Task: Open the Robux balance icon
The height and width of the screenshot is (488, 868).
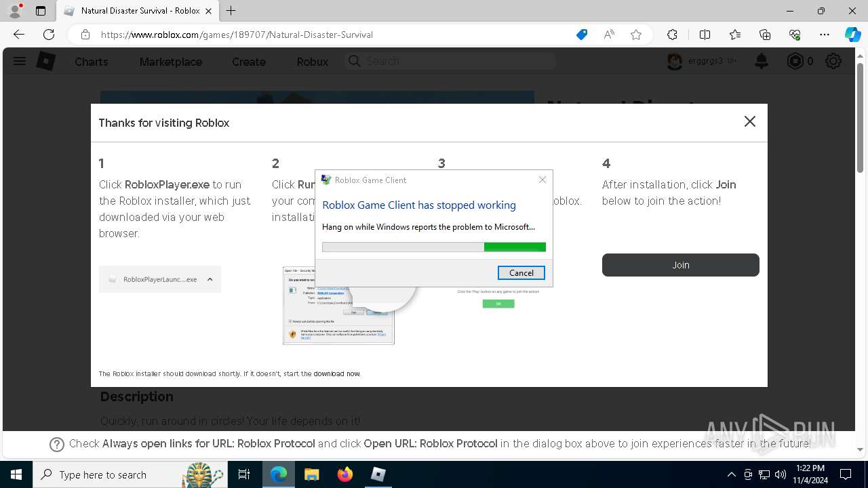Action: point(795,62)
